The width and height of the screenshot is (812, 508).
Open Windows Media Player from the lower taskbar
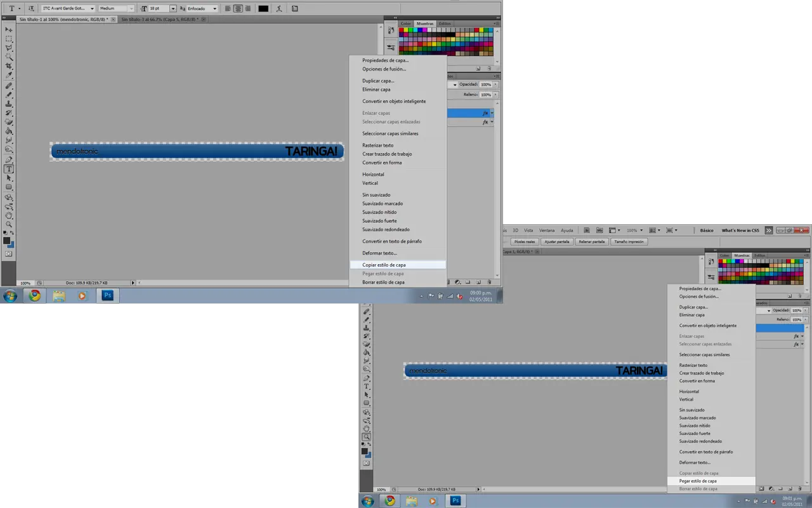pos(433,500)
